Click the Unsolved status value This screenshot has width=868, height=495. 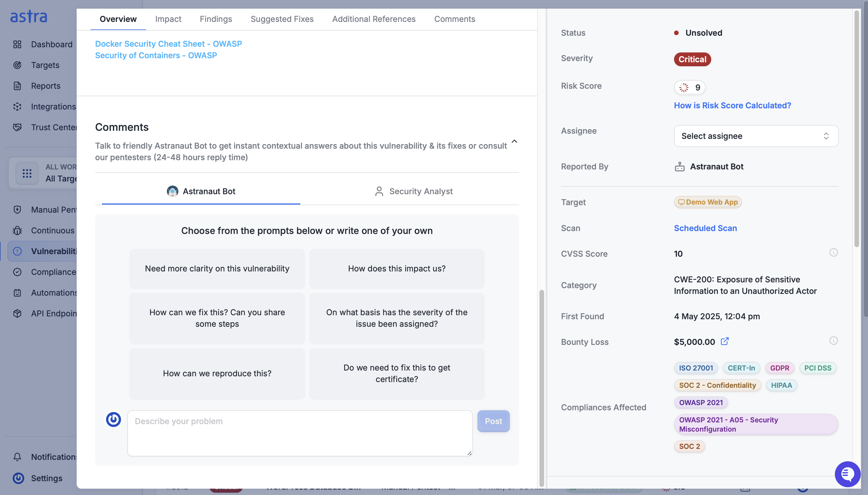[703, 33]
